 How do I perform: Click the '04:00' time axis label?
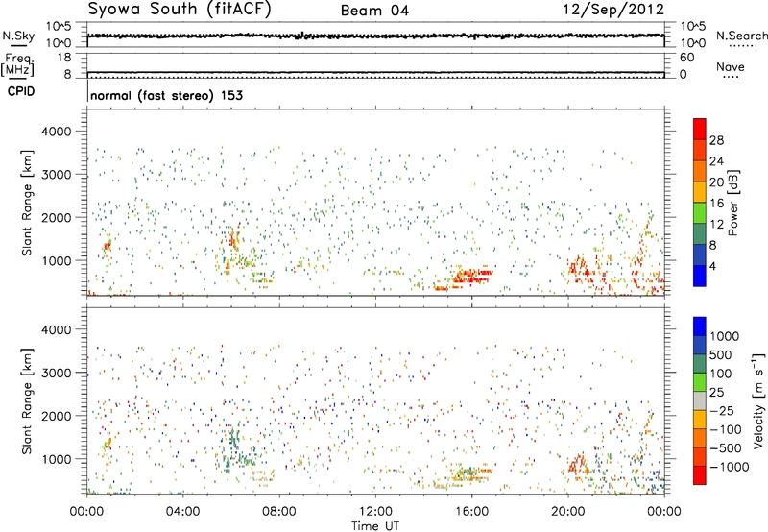tap(183, 512)
